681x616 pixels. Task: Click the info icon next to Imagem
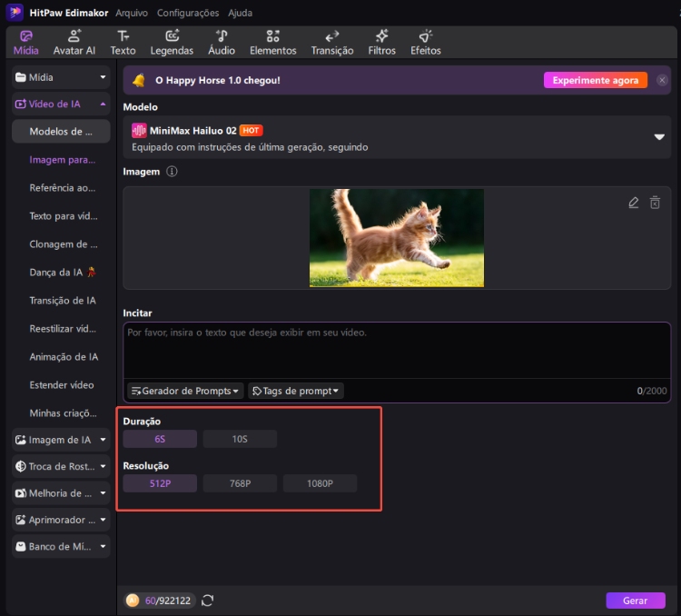click(x=172, y=172)
